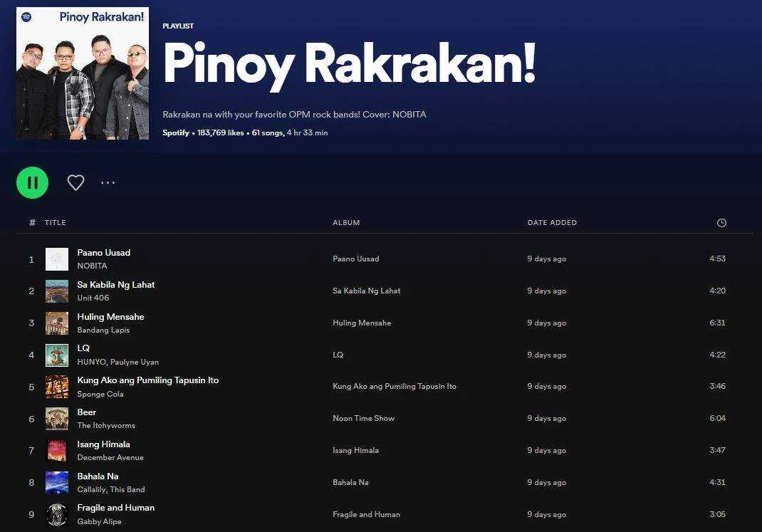This screenshot has height=532, width=762.
Task: Click the Paano Uusad album art thumbnail
Action: pyautogui.click(x=57, y=259)
